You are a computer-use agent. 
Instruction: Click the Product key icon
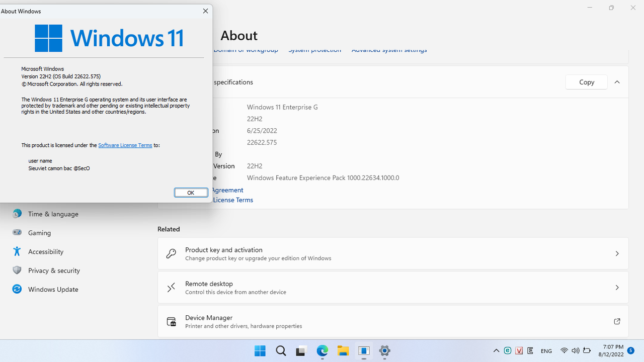click(x=171, y=254)
